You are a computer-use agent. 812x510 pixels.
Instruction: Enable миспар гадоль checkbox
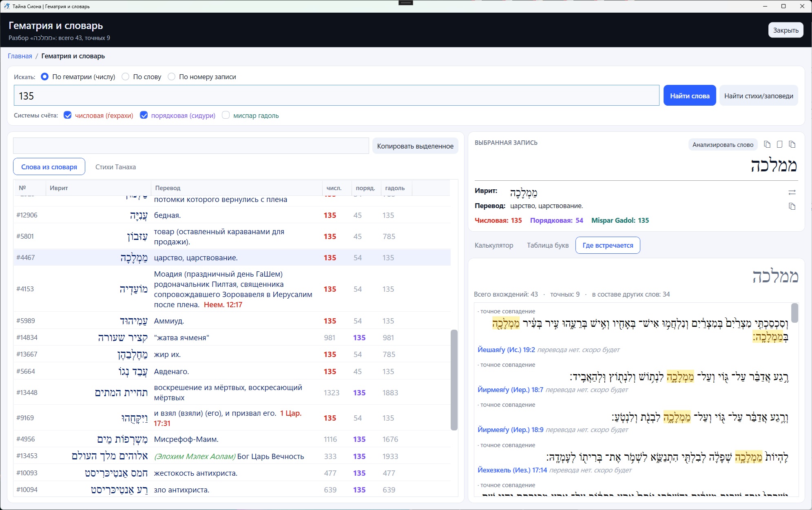(226, 115)
